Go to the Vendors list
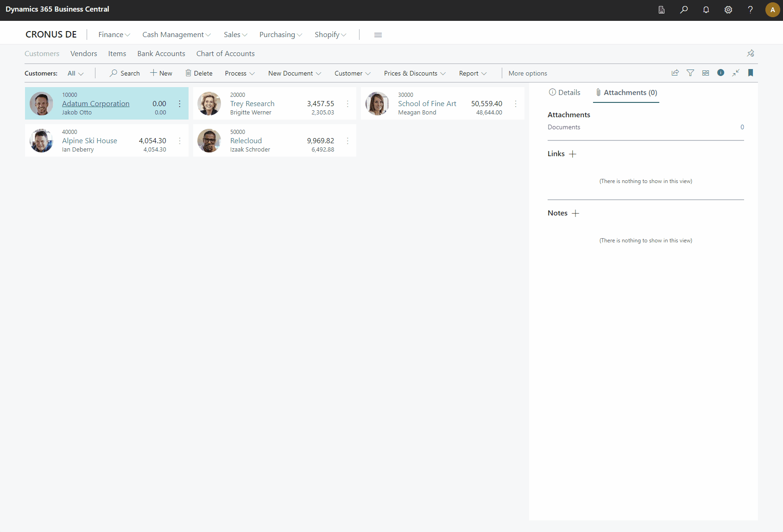This screenshot has width=783, height=532. pyautogui.click(x=83, y=54)
